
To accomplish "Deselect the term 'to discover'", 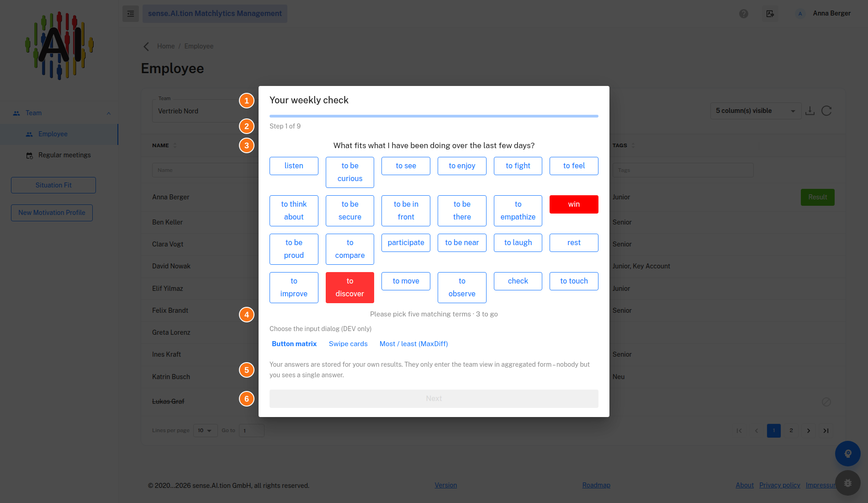I will click(350, 288).
